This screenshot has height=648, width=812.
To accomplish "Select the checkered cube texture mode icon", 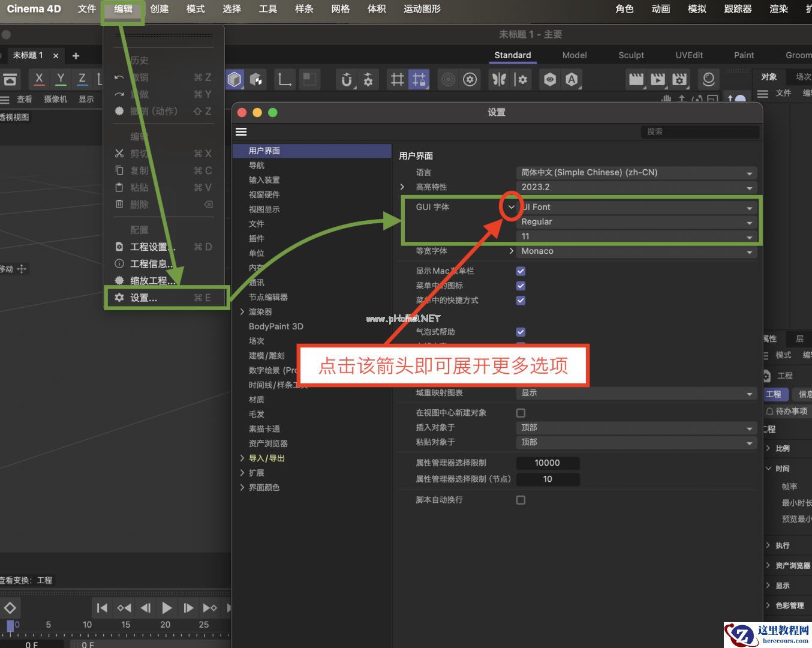I will [x=256, y=79].
